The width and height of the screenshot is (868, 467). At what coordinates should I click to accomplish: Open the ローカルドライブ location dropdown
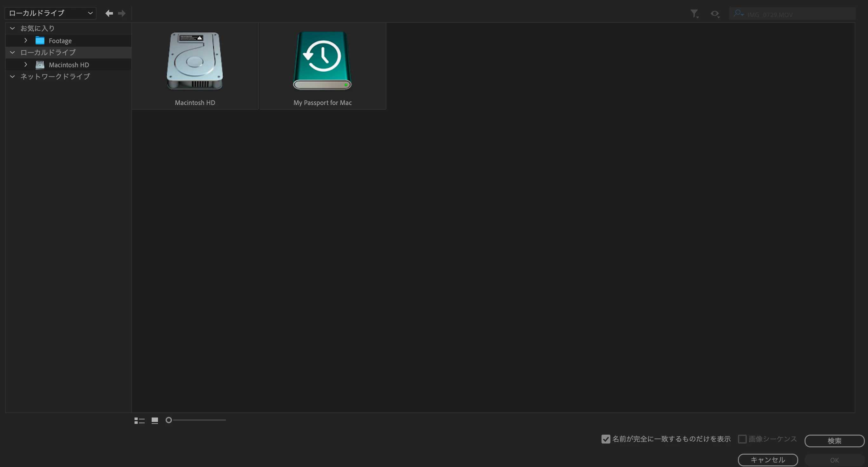[x=50, y=13]
